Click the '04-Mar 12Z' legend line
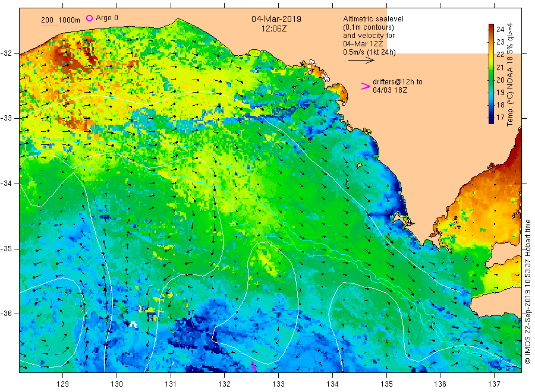This screenshot has height=392, width=535. coord(363,44)
